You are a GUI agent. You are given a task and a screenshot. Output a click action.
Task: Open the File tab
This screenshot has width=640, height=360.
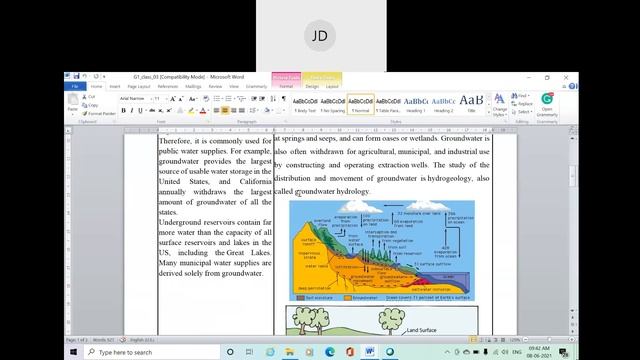point(75,86)
